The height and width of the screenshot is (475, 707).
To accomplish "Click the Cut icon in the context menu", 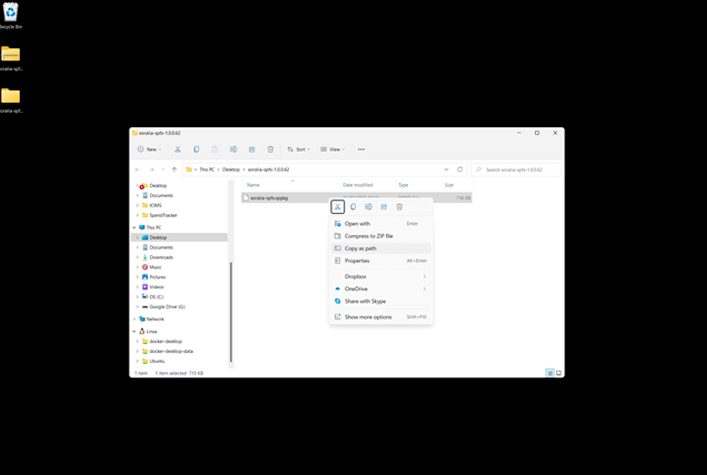I will point(337,207).
